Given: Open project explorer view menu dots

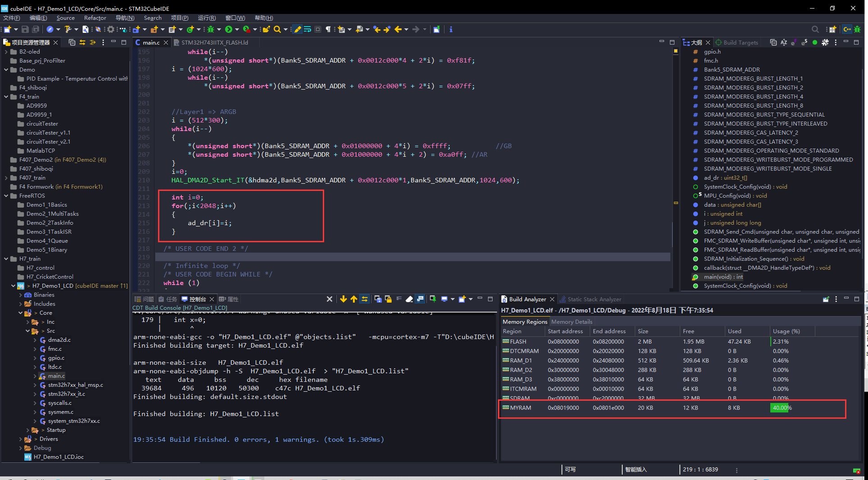Looking at the screenshot, I should 103,42.
